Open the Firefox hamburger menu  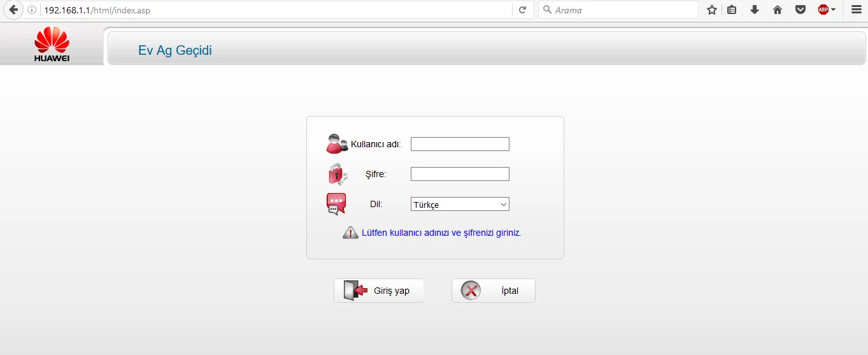[856, 10]
